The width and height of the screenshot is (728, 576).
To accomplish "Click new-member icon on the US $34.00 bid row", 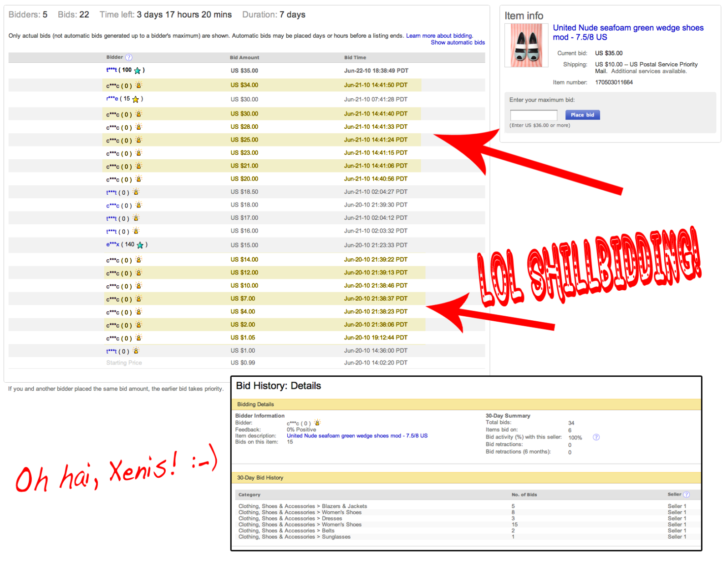I will 139,85.
